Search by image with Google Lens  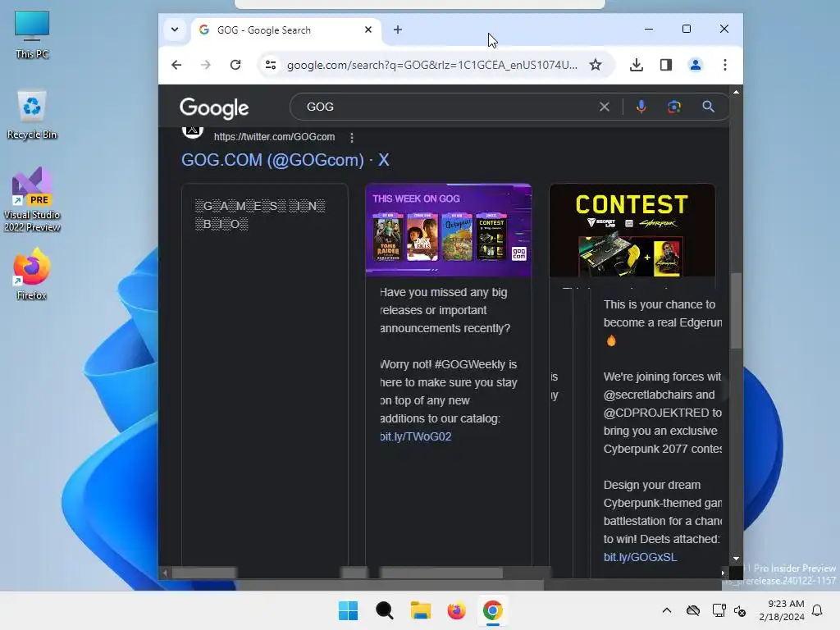pyautogui.click(x=674, y=107)
